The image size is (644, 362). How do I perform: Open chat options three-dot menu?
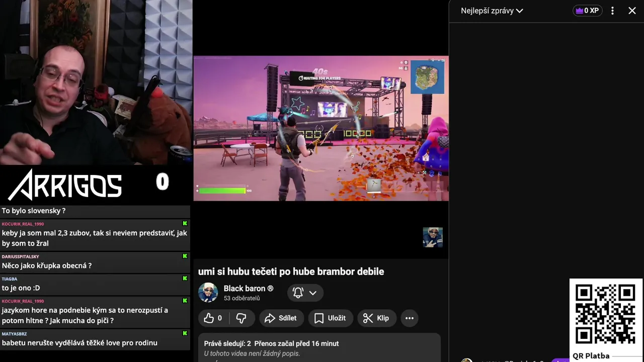pos(612,11)
